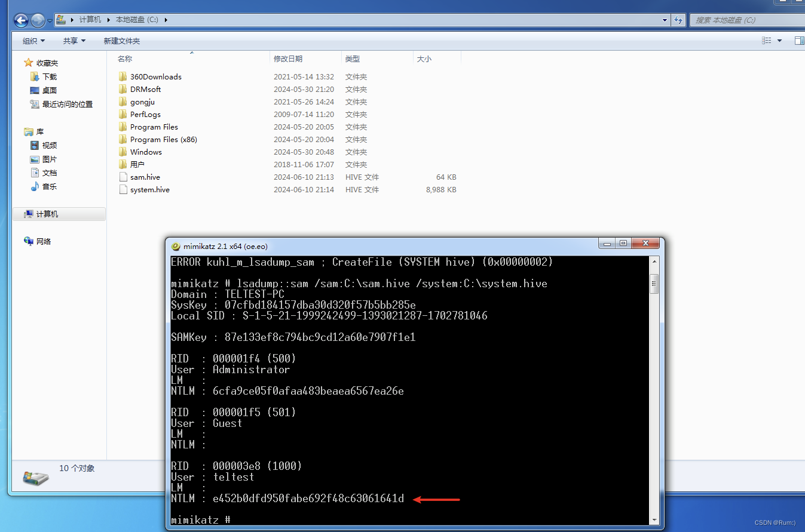805x532 pixels.
Task: Select the Program Files (x86) folder icon
Action: (123, 139)
